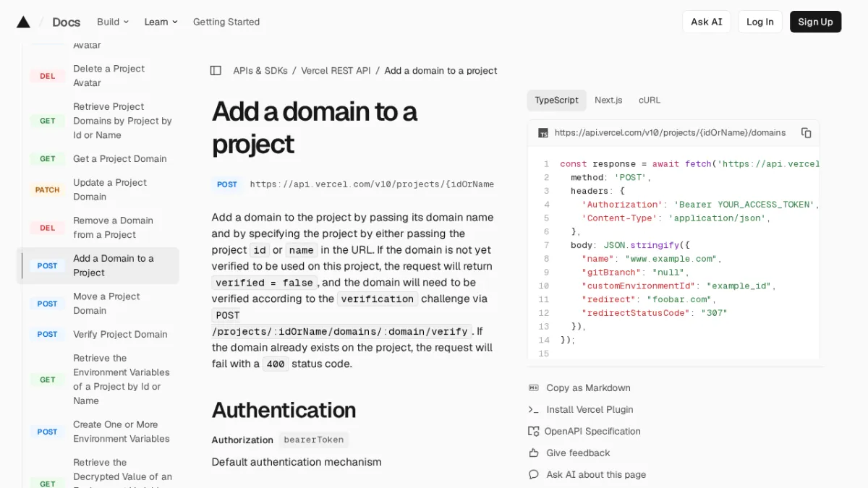The width and height of the screenshot is (868, 488).
Task: Toggle the sidebar panel icon beside breadcrumbs
Action: pyautogui.click(x=216, y=71)
